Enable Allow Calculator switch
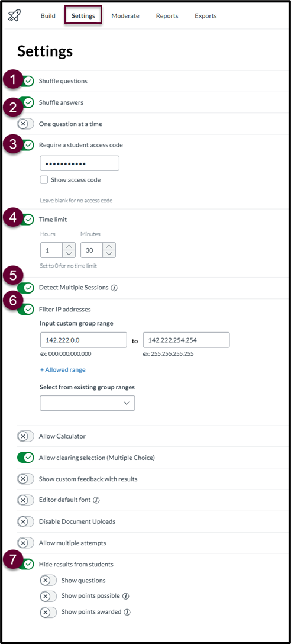 (x=25, y=436)
